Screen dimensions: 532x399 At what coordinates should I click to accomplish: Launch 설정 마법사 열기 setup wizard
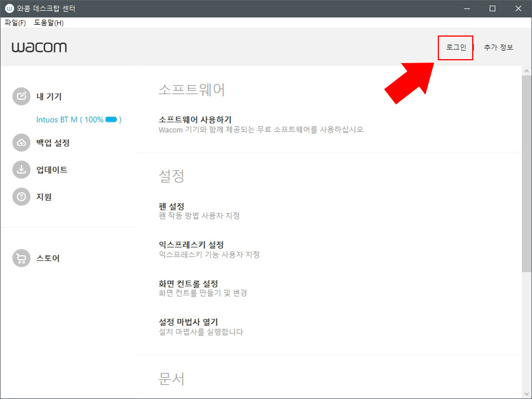coord(187,322)
